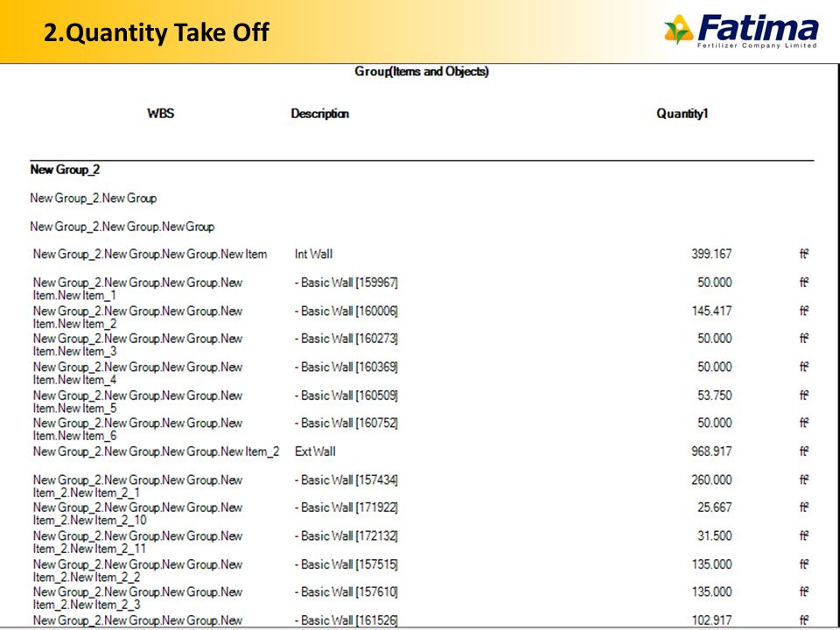Viewport: 840px width, 630px height.
Task: Select 'Basic Wall [157610]' description
Action: tap(346, 592)
